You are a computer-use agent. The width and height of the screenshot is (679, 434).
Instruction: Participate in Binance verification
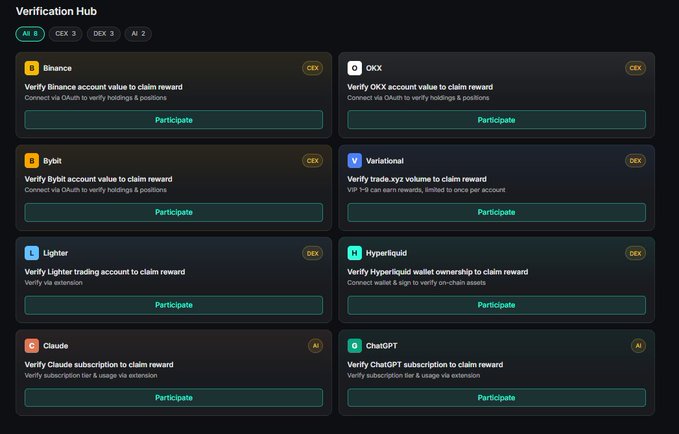[x=174, y=120]
